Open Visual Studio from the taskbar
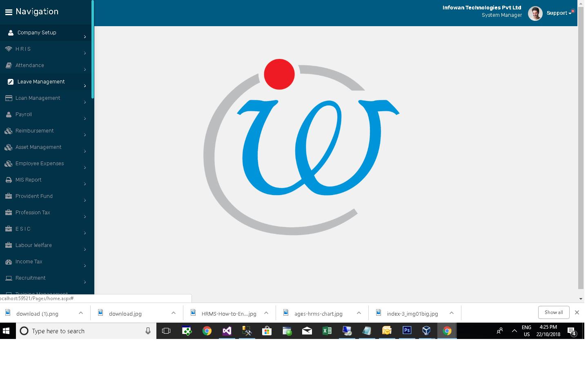Screen dimensions: 588x368 click(227, 331)
